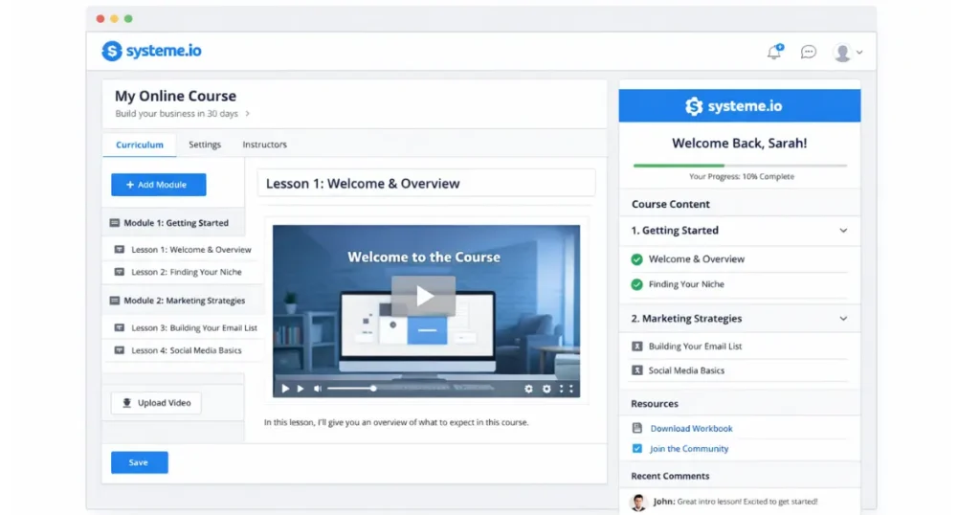Click the Upload Video button

coord(156,403)
